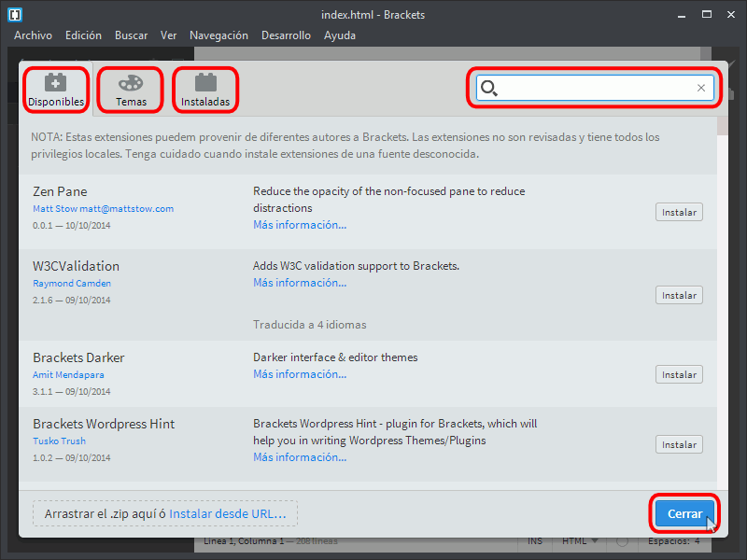The width and height of the screenshot is (747, 560).
Task: Switch to the Instaladas tab
Action: (x=205, y=90)
